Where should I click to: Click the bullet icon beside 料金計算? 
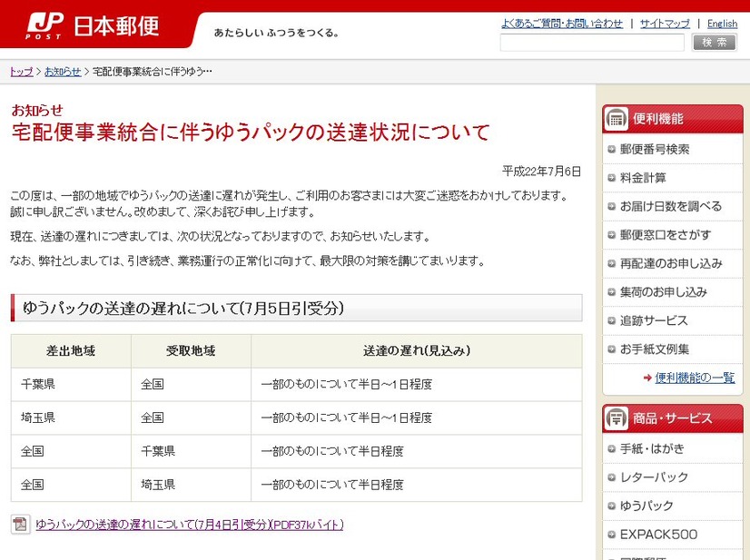[x=611, y=178]
